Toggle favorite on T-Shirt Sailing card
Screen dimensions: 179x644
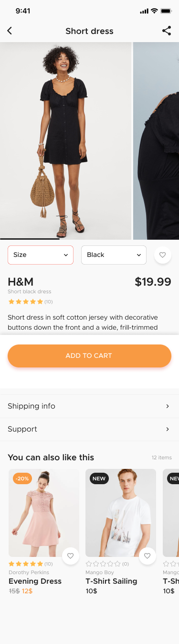[147, 556]
